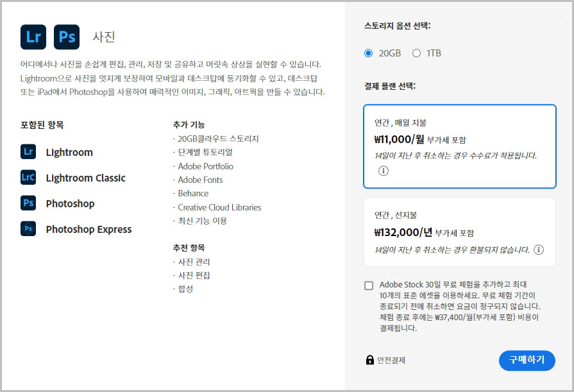Click the Lightroom icon in included items
Image resolution: width=574 pixels, height=392 pixels.
click(28, 151)
